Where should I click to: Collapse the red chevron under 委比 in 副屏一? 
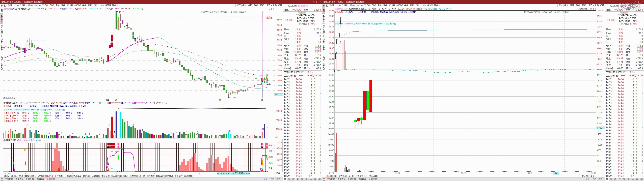pos(624,12)
